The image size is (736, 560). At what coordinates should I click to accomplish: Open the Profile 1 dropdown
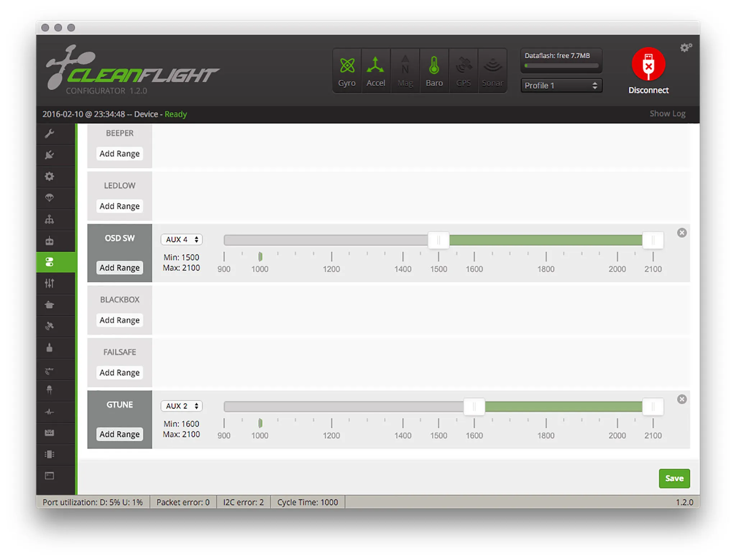coord(561,85)
